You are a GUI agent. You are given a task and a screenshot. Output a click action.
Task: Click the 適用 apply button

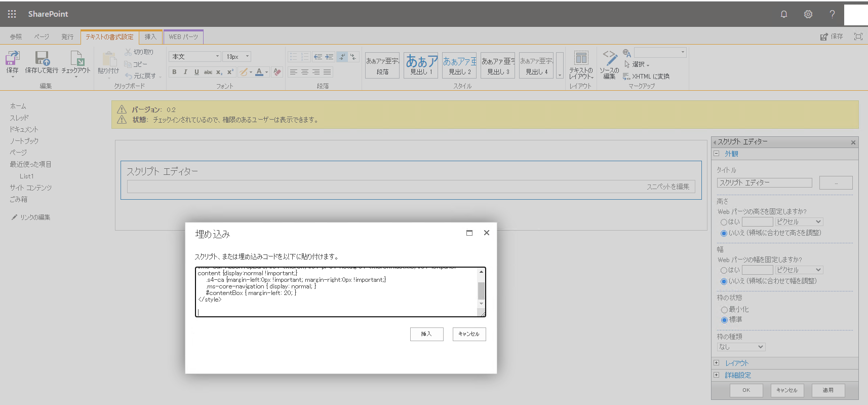click(828, 390)
